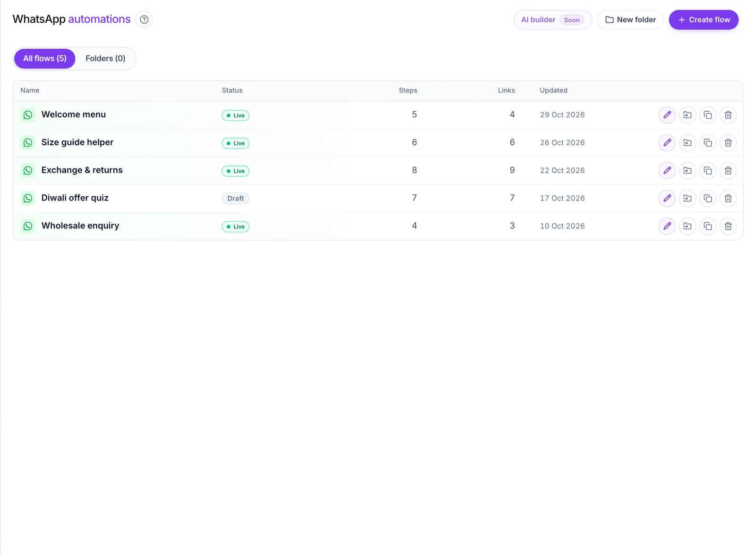
Task: Click the WhatsApp icon beside Wholesale enquiry
Action: point(28,226)
